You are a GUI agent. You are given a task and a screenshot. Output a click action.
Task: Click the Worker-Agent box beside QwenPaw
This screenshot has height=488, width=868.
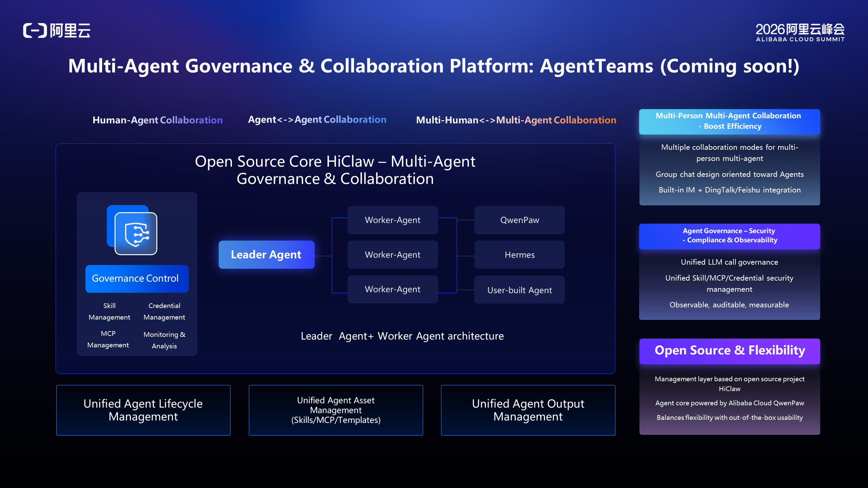tap(393, 220)
